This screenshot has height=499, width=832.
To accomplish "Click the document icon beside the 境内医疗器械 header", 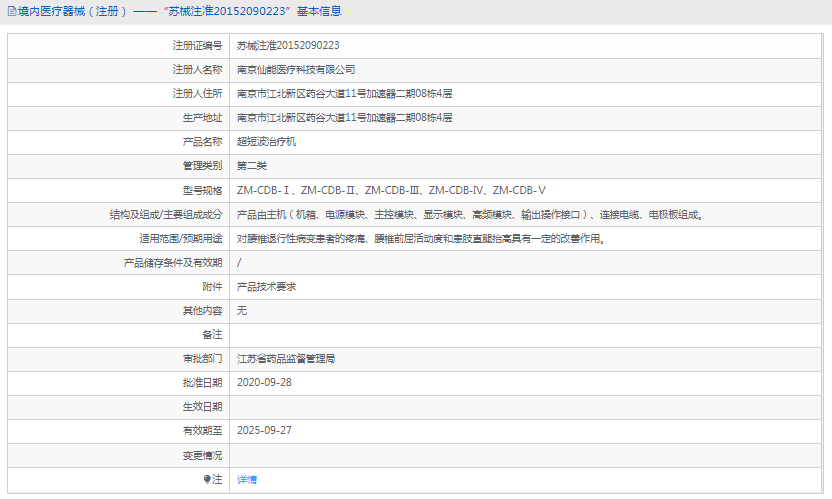I will pos(12,11).
